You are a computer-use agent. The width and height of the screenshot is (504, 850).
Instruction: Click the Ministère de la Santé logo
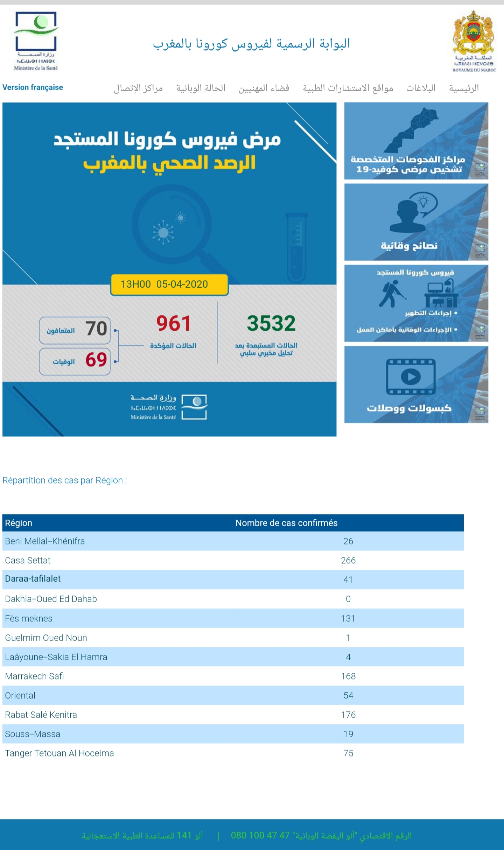[x=36, y=41]
